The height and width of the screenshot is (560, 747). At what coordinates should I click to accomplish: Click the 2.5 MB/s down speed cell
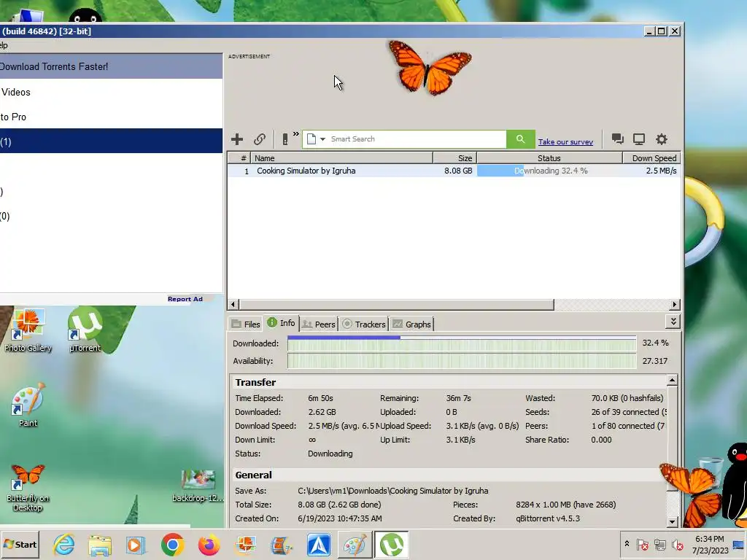pos(661,171)
